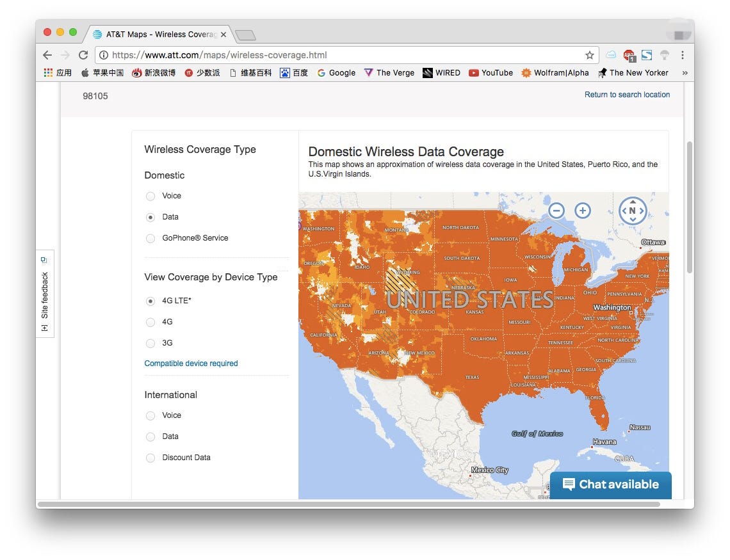Select GoPhone Service coverage

[x=150, y=239]
